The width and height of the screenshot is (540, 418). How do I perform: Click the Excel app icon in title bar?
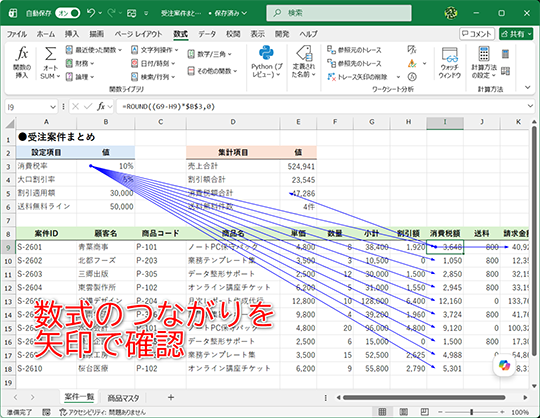(13, 13)
